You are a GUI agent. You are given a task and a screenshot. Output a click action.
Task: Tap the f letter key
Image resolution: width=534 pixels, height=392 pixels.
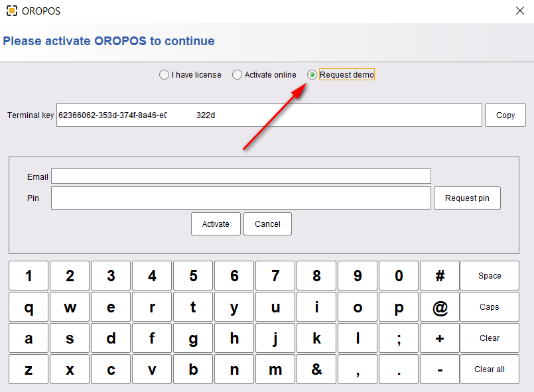click(152, 338)
